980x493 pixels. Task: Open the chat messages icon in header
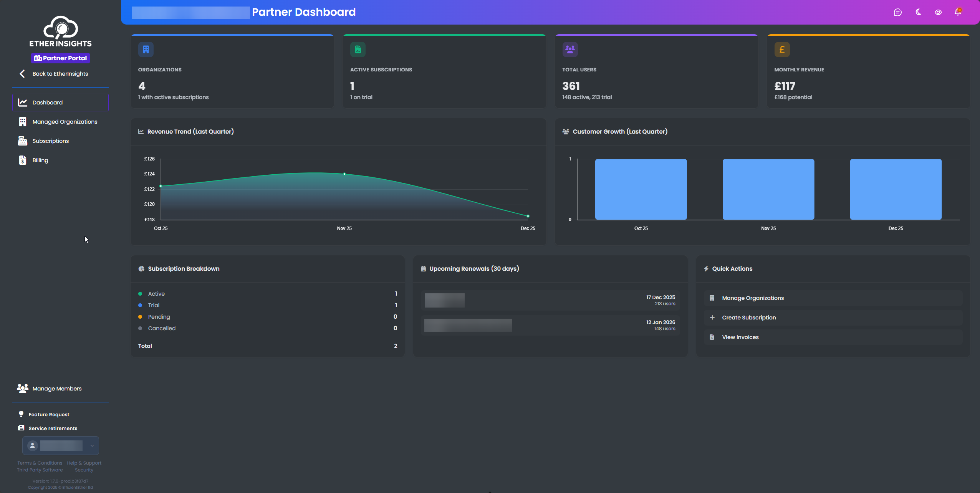point(898,12)
